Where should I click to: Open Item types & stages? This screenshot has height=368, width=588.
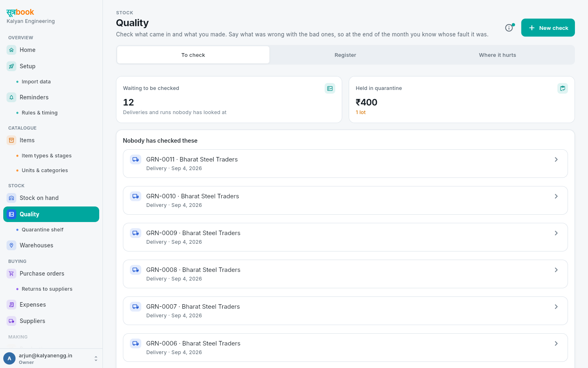[47, 156]
